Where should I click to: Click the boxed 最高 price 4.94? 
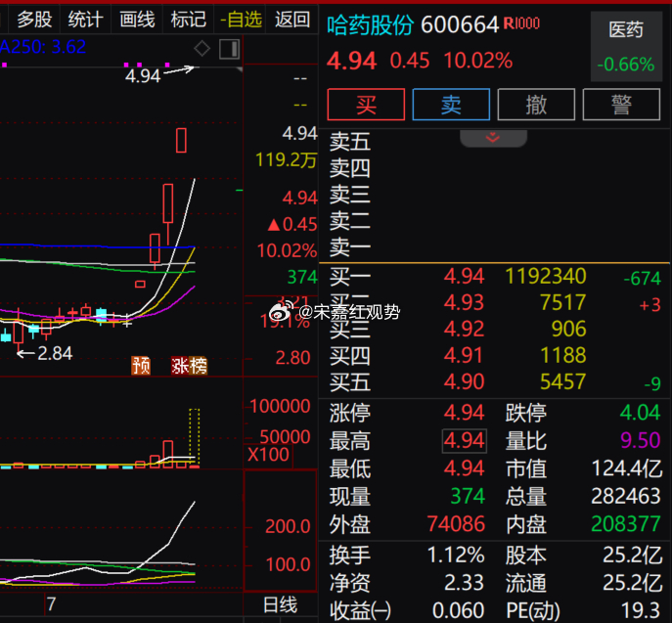[465, 440]
